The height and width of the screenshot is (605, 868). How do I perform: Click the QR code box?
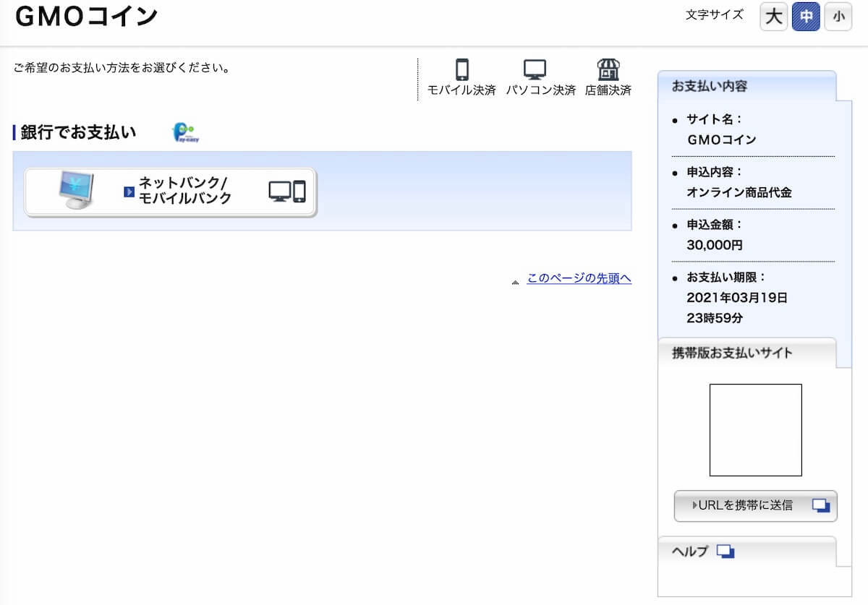tap(756, 430)
